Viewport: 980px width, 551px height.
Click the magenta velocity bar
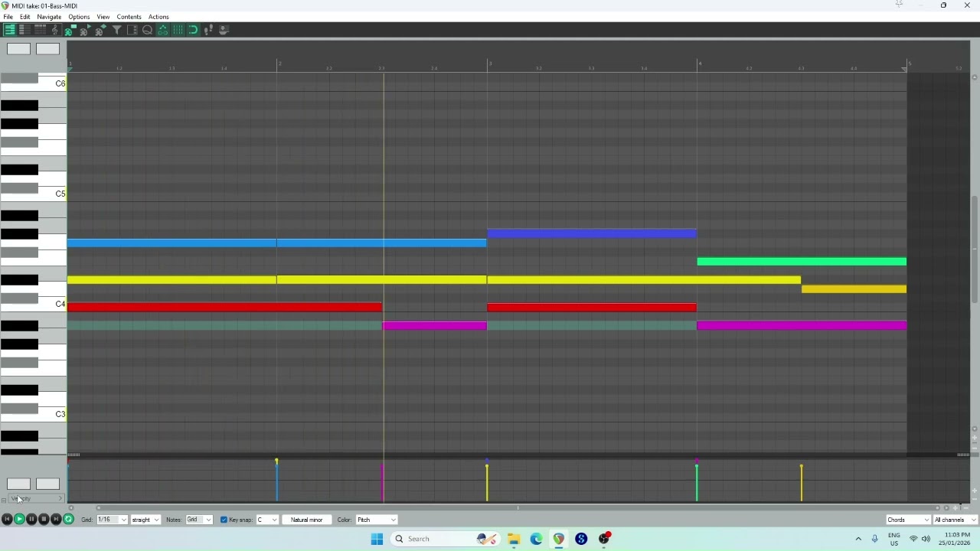383,482
